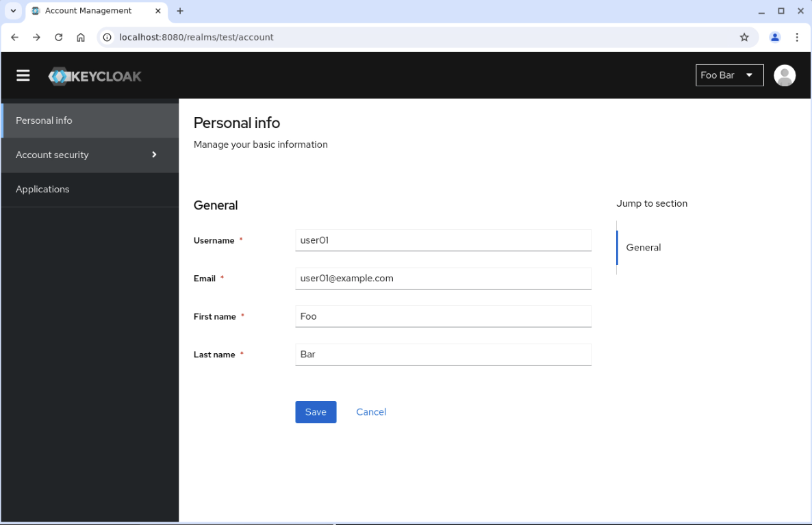
Task: Click the browser address bar URL
Action: pyautogui.click(x=196, y=37)
